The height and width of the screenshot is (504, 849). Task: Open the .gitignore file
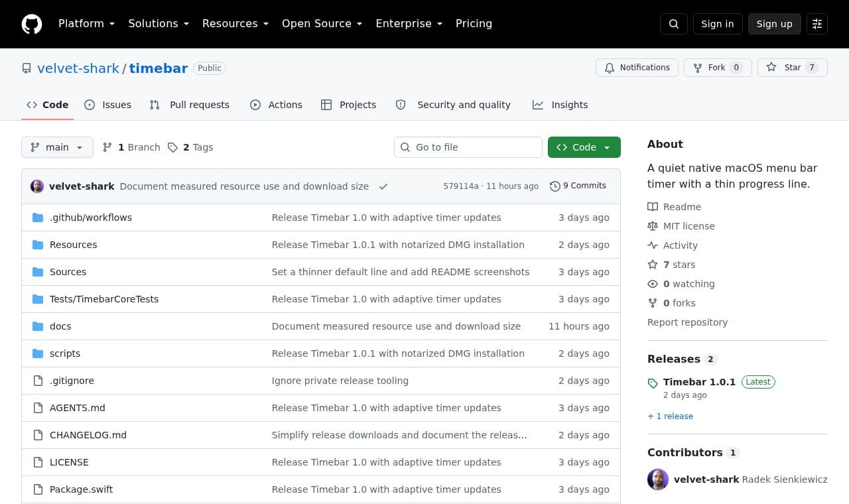(x=72, y=381)
